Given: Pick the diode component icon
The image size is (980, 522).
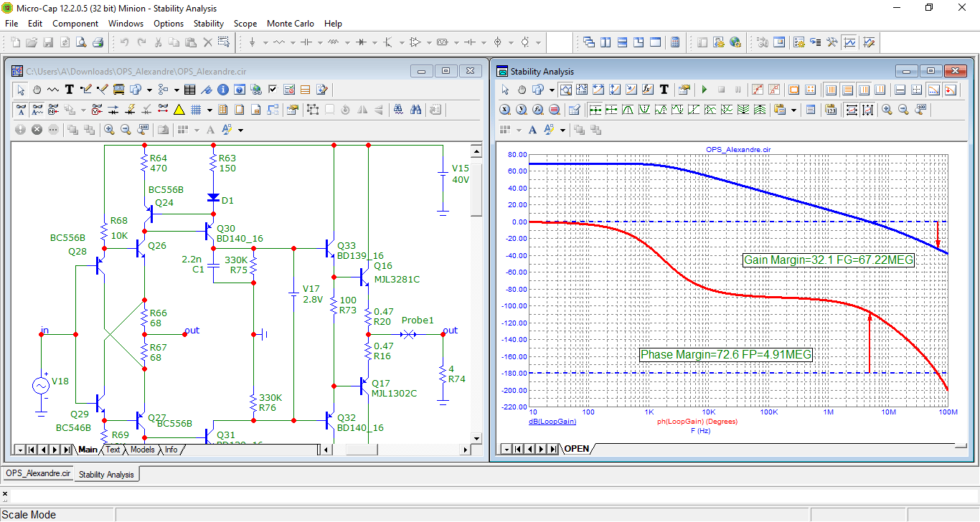Looking at the screenshot, I should point(361,42).
